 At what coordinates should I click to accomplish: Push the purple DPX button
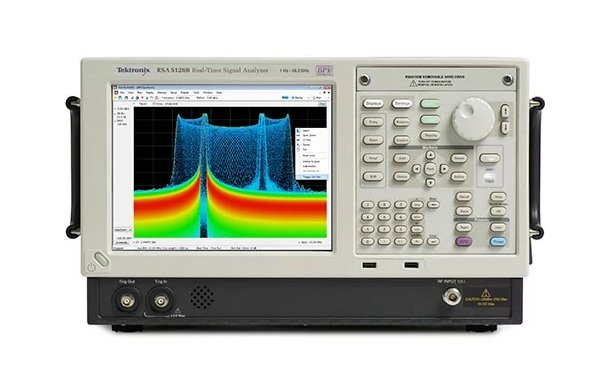463,242
